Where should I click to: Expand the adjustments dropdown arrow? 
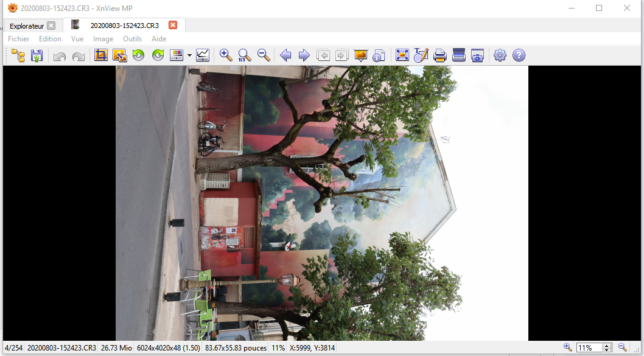click(189, 55)
